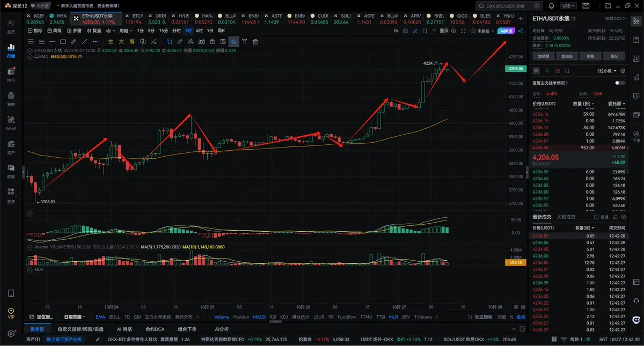Open the USD currency dropdown
This screenshot has height=346, width=644.
568,5
